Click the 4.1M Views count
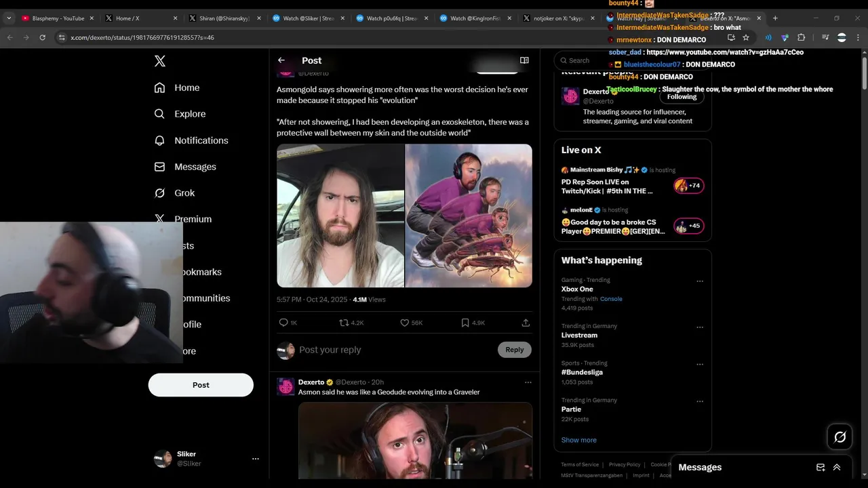868x488 pixels. click(x=369, y=300)
